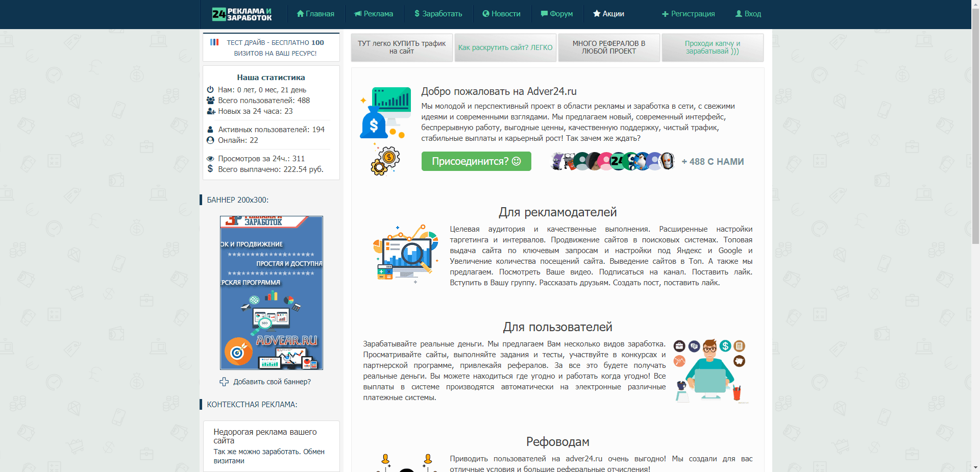
Task: Click the globe icon beside Новости
Action: [484, 14]
